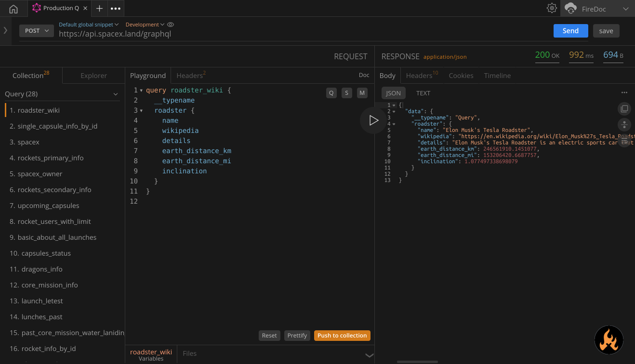Click the 200 OK status indicator

(547, 55)
